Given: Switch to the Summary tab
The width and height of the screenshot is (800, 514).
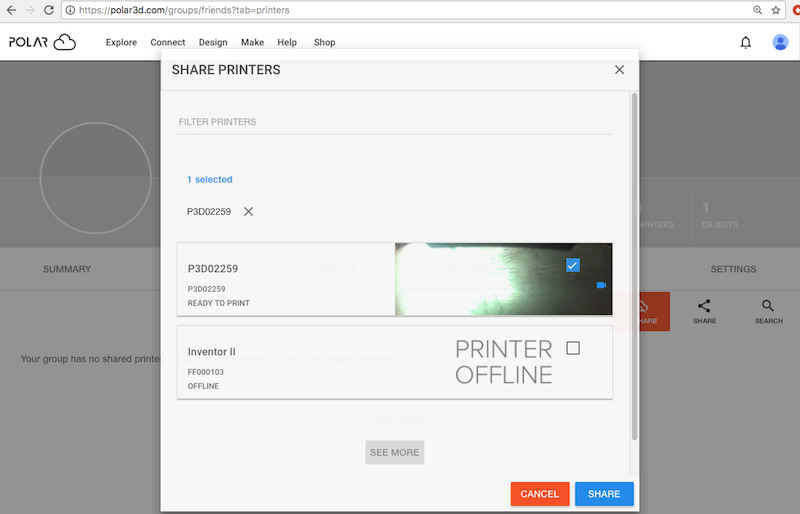Looking at the screenshot, I should click(x=67, y=269).
